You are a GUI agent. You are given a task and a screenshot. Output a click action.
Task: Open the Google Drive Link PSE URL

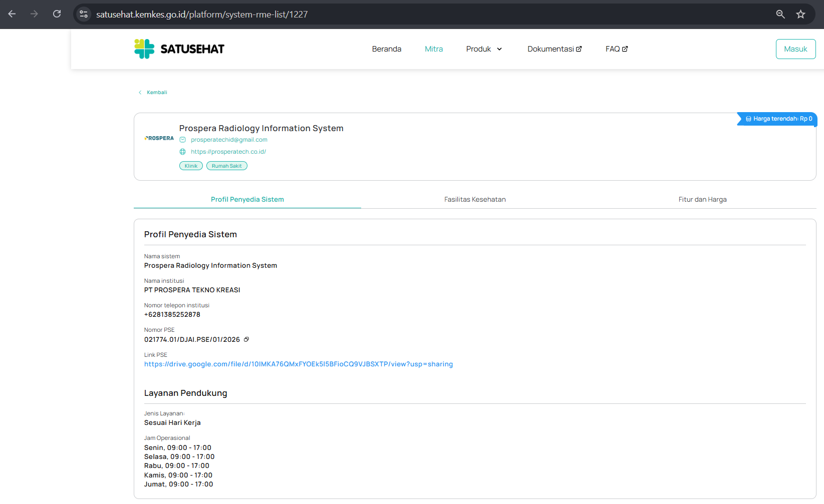tap(299, 364)
